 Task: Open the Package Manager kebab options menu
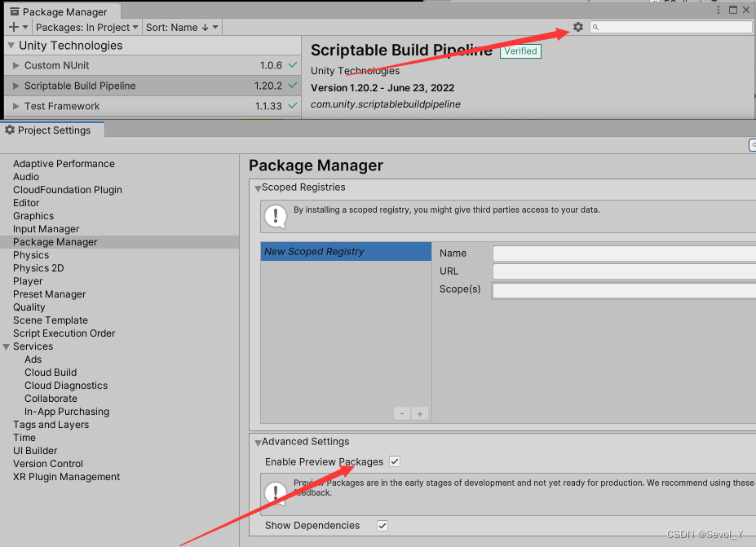[x=718, y=10]
